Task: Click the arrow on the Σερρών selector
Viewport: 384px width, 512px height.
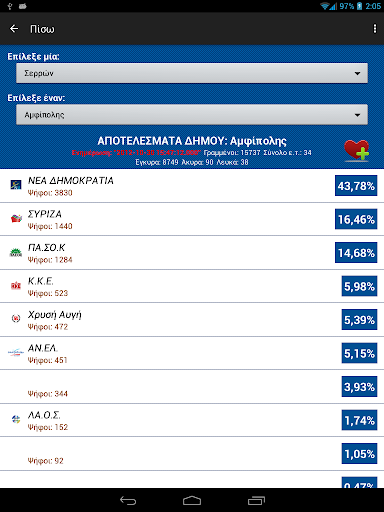Action: [357, 73]
